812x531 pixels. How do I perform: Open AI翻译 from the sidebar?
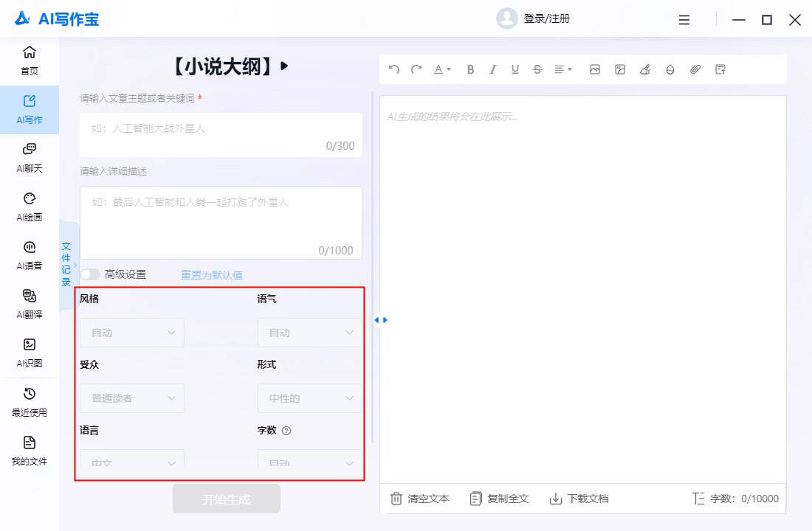[29, 303]
